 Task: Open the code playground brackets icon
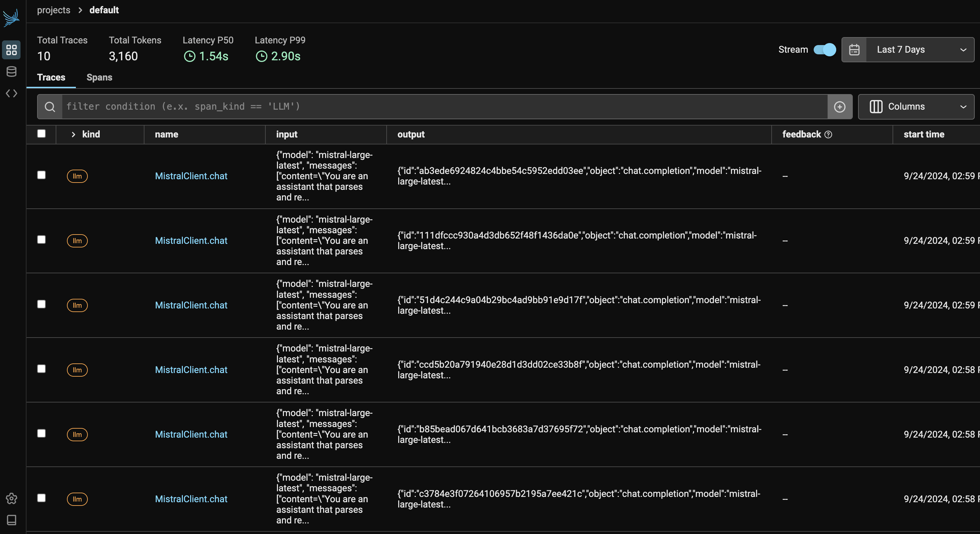point(11,93)
